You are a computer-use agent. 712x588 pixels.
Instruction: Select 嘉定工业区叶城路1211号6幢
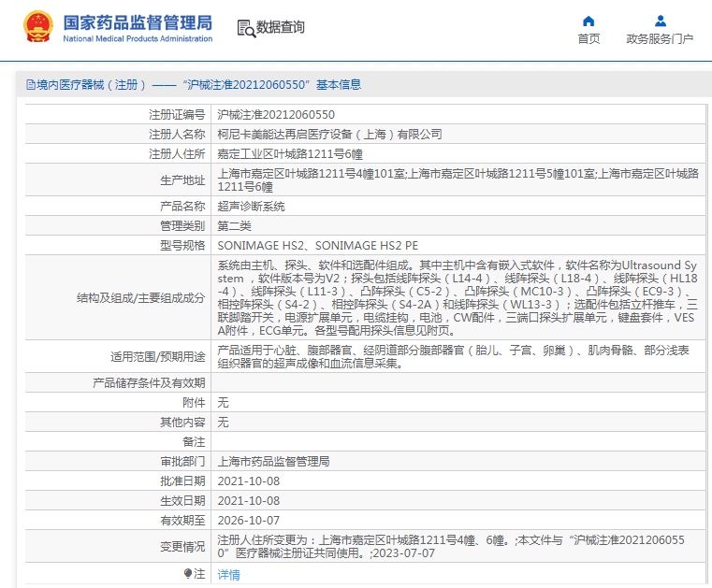point(290,154)
